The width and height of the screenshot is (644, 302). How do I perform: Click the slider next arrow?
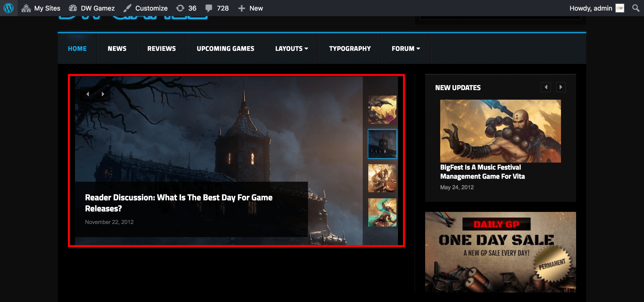[x=103, y=94]
